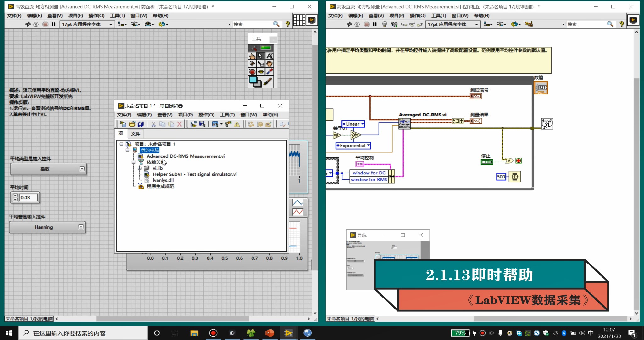Switch to the 文件 tab
Screen dimensions: 644x340
[x=136, y=134]
